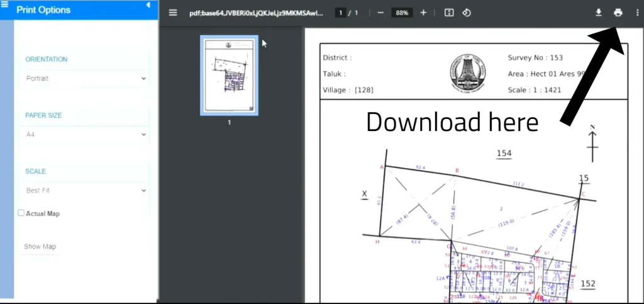Open hamburger menu in Print Options header
644x304 pixels.
tap(4, 4)
